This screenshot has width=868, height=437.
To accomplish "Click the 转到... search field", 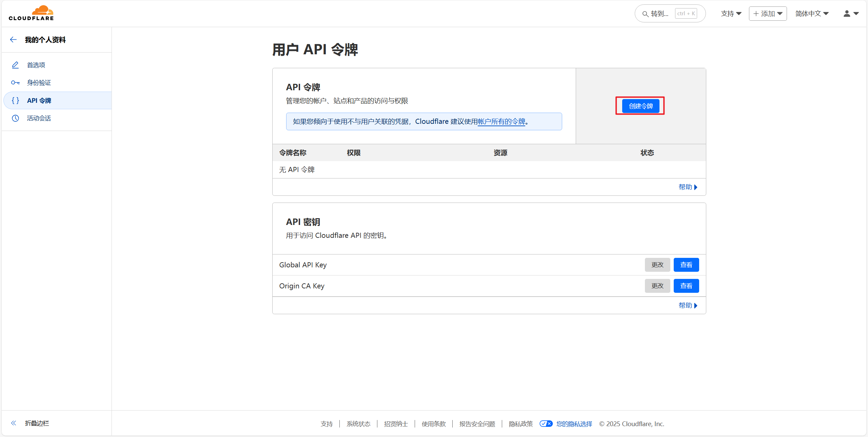I will 670,14.
